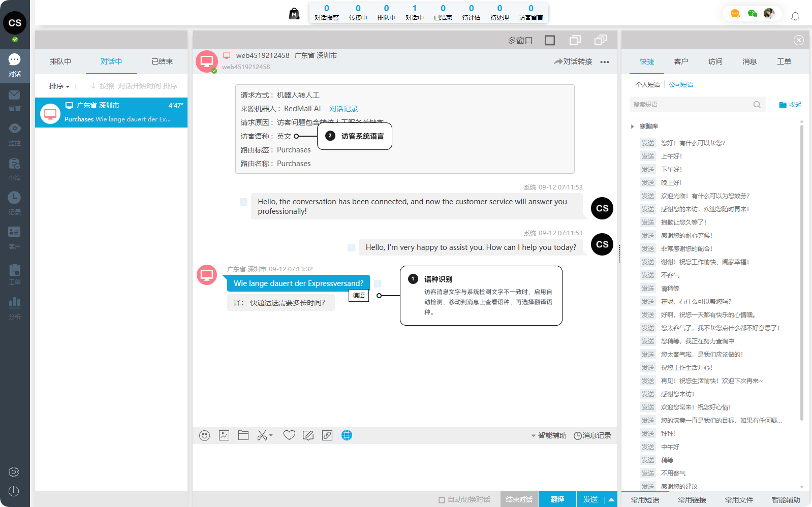Screen dimensions: 812x507
Task: Click the screenshot scissors tool
Action: tap(262, 435)
